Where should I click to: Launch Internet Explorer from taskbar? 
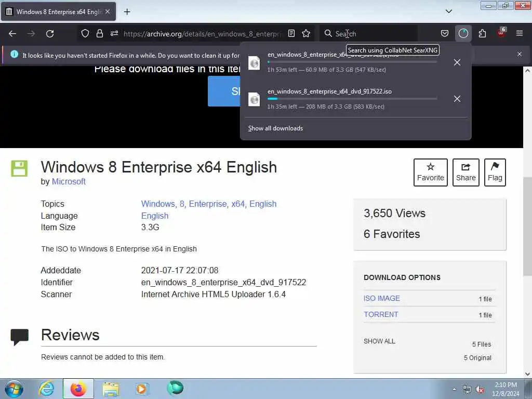[46, 389]
